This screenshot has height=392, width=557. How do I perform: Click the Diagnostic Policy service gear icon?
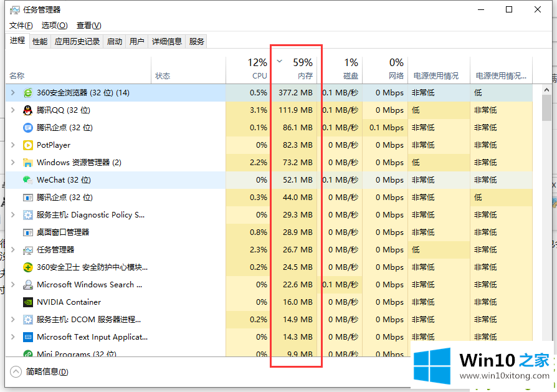(x=27, y=214)
